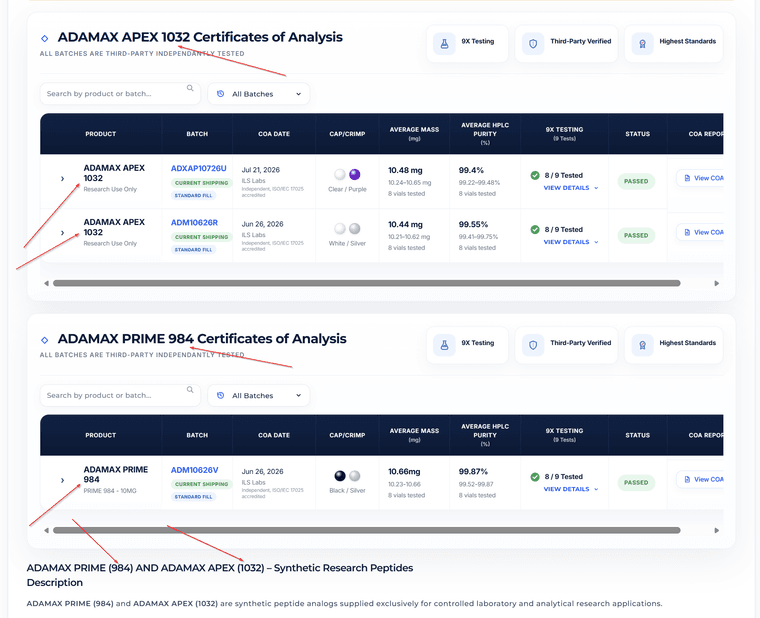Click the ribbon icon in PRIME 984 Highest Standards badge
The width and height of the screenshot is (760, 618).
[642, 345]
